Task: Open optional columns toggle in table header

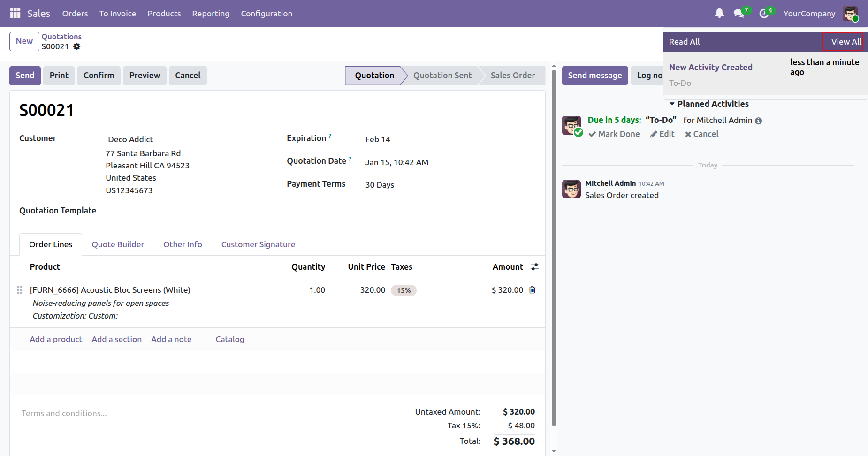Action: click(x=534, y=267)
